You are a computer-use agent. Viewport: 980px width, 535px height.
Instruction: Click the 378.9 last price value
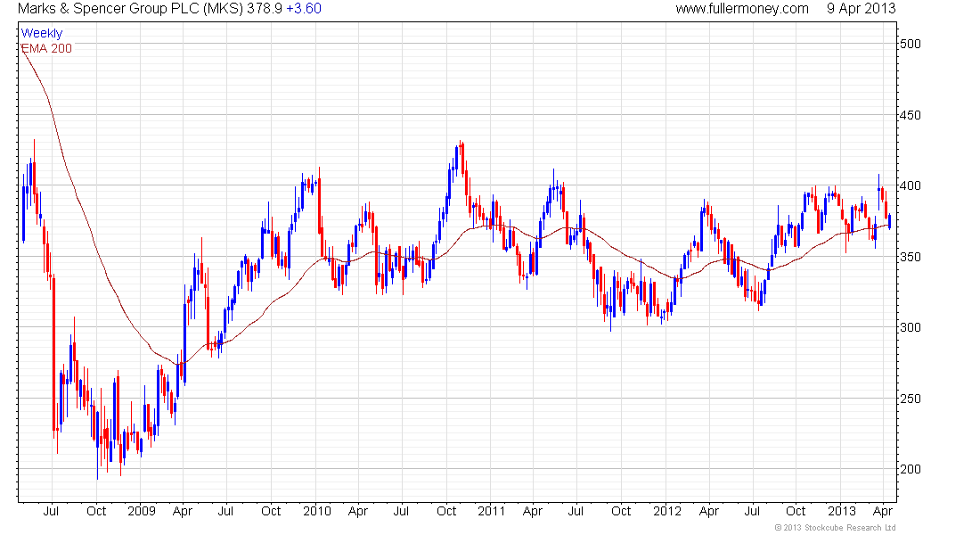coord(265,9)
